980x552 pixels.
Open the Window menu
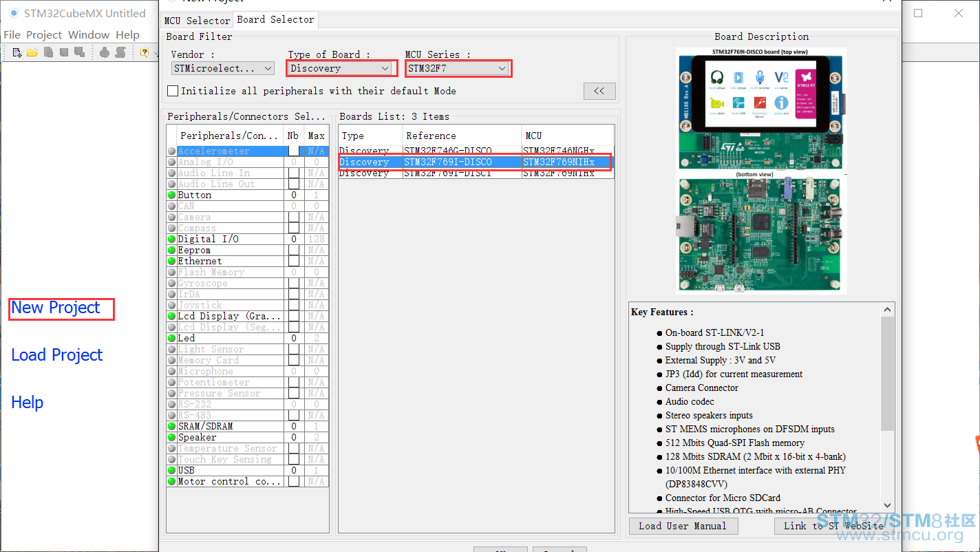pos(89,34)
